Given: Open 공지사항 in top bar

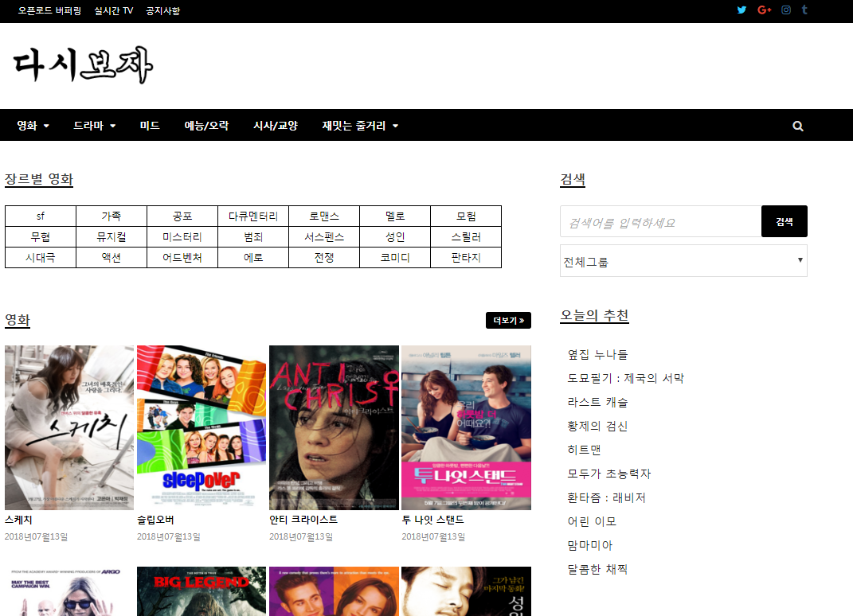Looking at the screenshot, I should [163, 11].
